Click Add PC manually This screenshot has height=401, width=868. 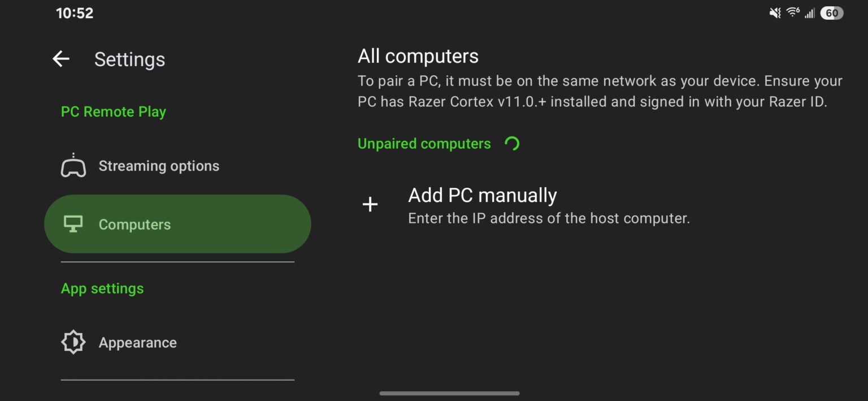[x=482, y=195]
